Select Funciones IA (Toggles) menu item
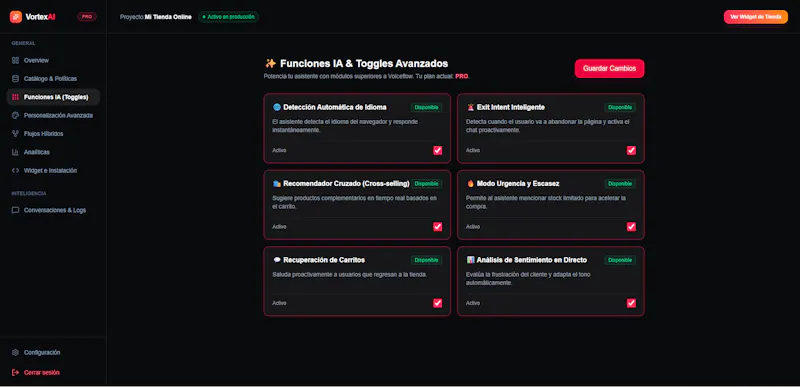The height and width of the screenshot is (387, 800). (53, 97)
